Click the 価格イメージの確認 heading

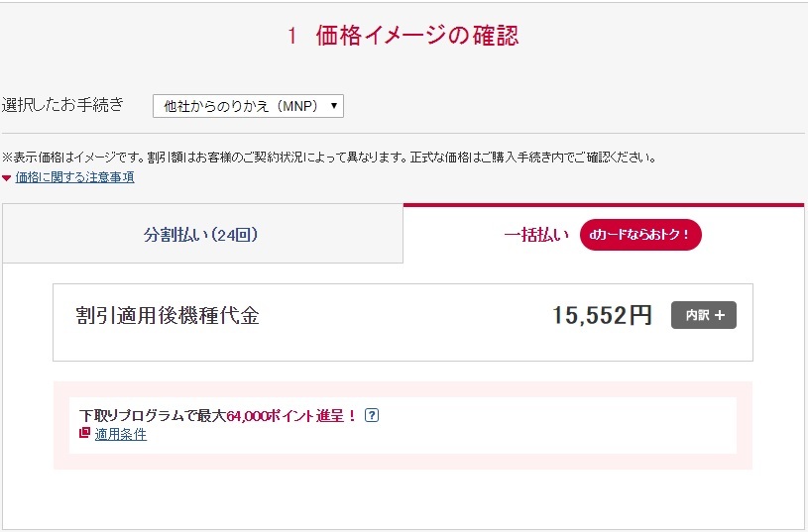[416, 37]
